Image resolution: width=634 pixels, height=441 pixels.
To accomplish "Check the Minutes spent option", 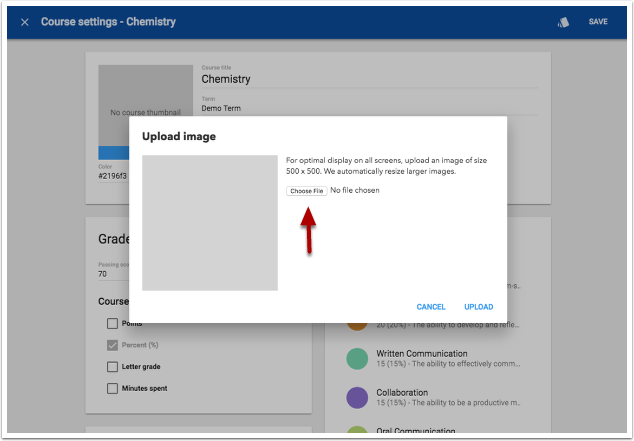I will (113, 388).
